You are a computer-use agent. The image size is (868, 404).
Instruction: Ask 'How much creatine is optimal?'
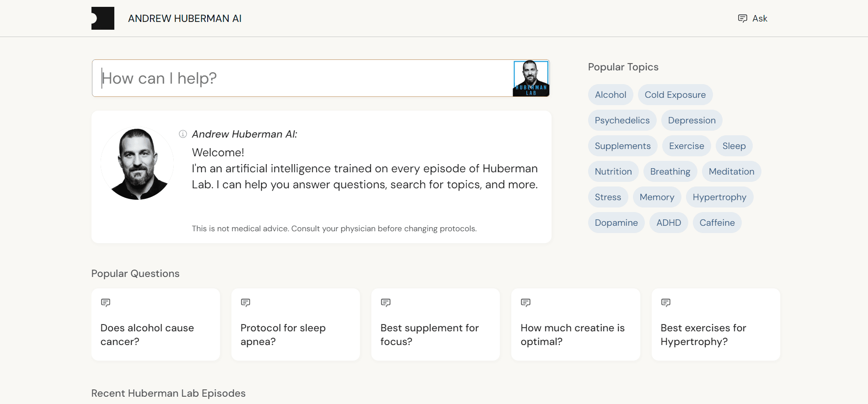tap(576, 324)
